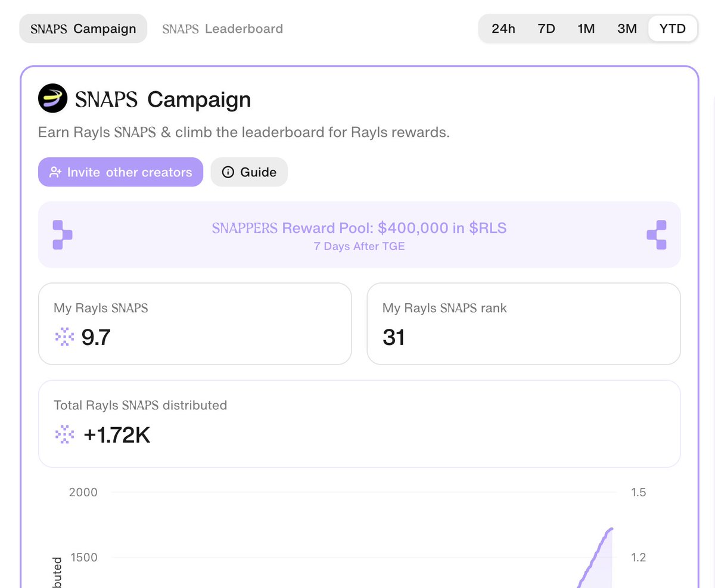Screen dimensions: 715x588
Task: Select the YTD time range
Action: (673, 29)
